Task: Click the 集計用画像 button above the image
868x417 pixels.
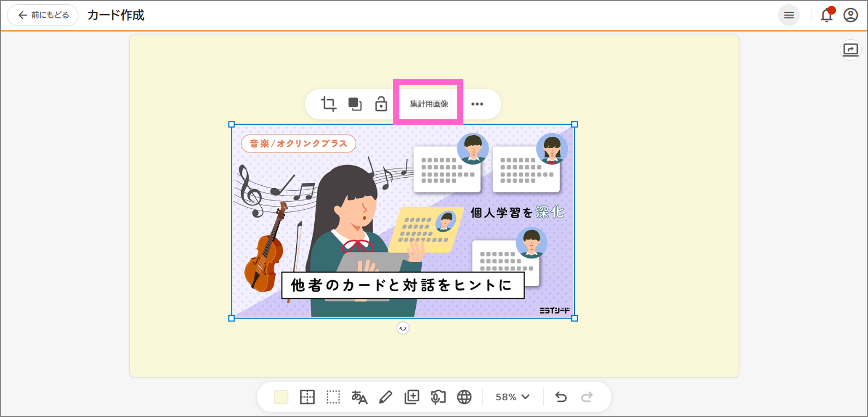Action: tap(429, 104)
